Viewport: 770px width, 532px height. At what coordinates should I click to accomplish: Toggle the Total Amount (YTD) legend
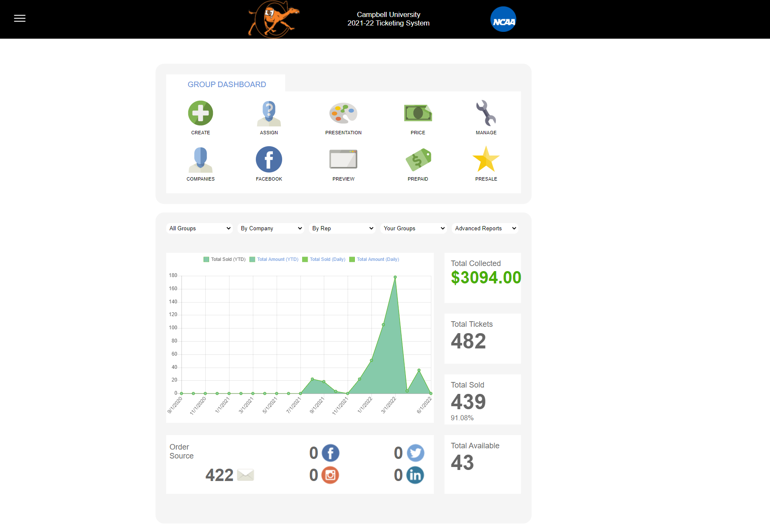[274, 259]
